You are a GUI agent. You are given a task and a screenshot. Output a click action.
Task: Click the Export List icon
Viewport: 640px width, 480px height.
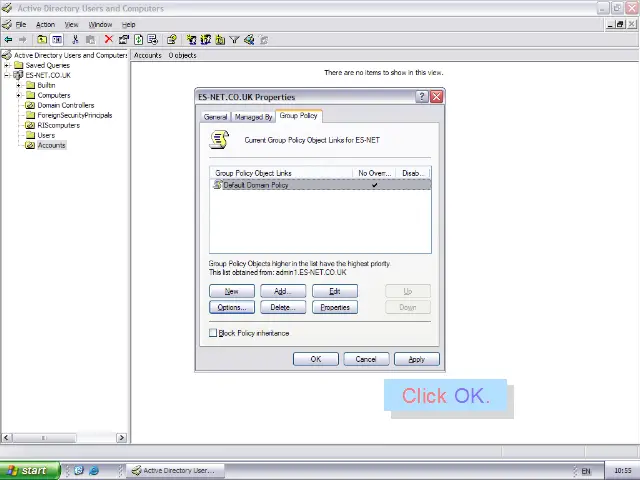[x=153, y=40]
